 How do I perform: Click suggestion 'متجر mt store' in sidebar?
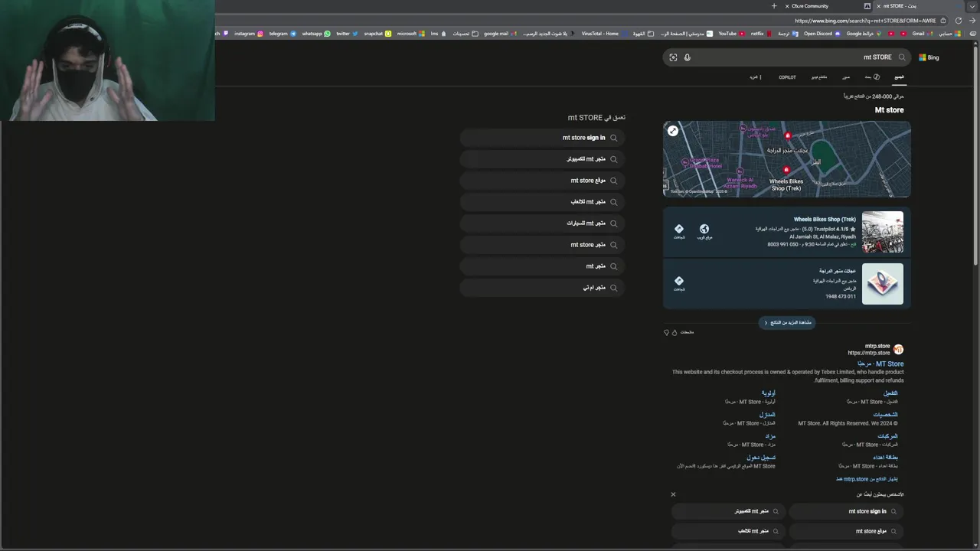[x=543, y=245]
